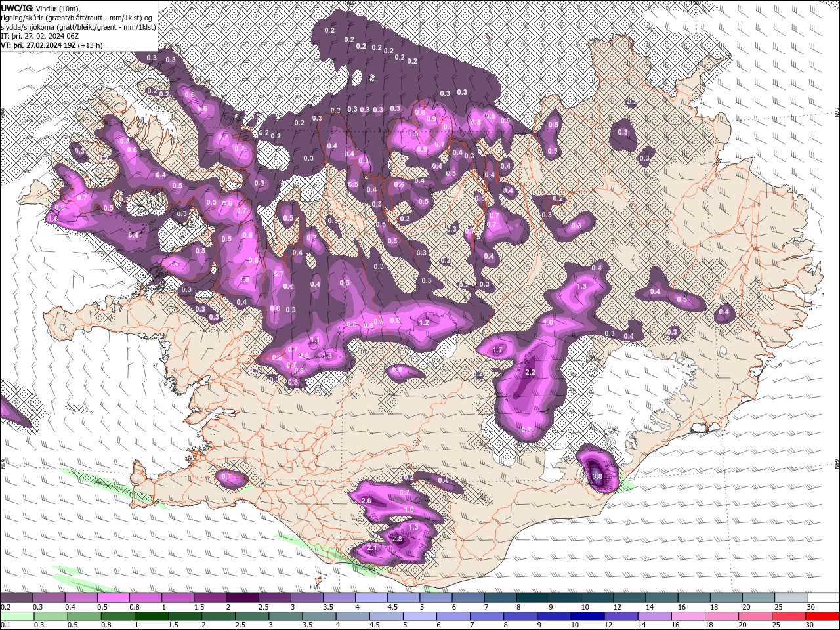Click the 'rigning/skúrir' legend description line
This screenshot has width=840, height=630.
point(77,17)
